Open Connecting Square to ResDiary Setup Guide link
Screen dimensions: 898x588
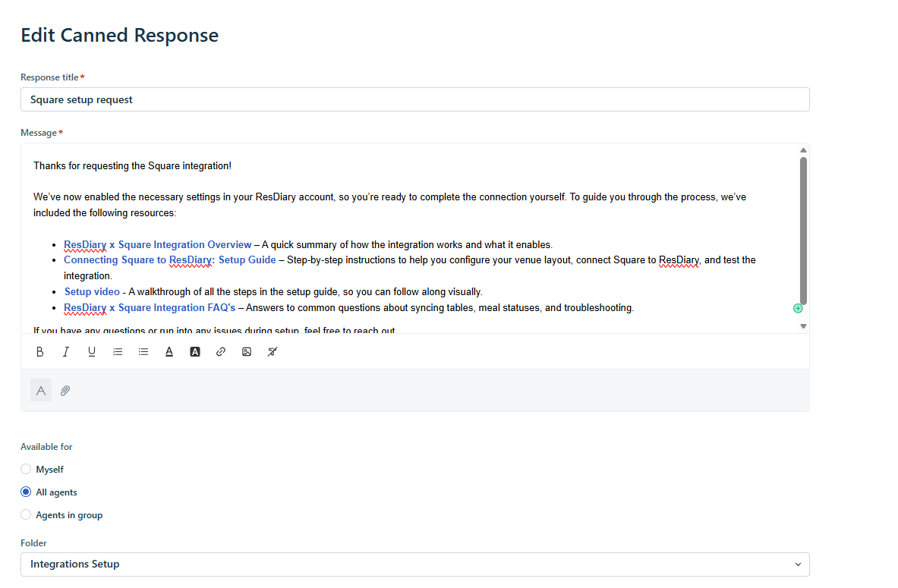(169, 260)
